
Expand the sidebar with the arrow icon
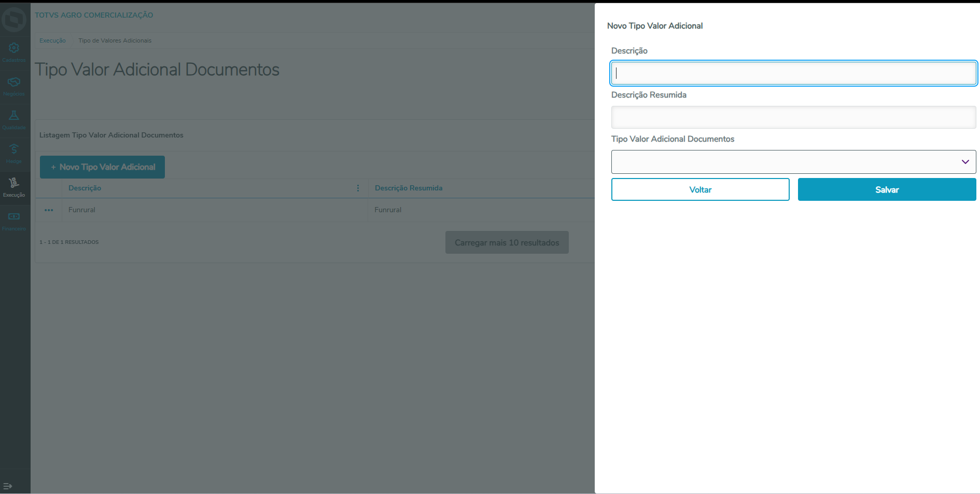coord(8,486)
